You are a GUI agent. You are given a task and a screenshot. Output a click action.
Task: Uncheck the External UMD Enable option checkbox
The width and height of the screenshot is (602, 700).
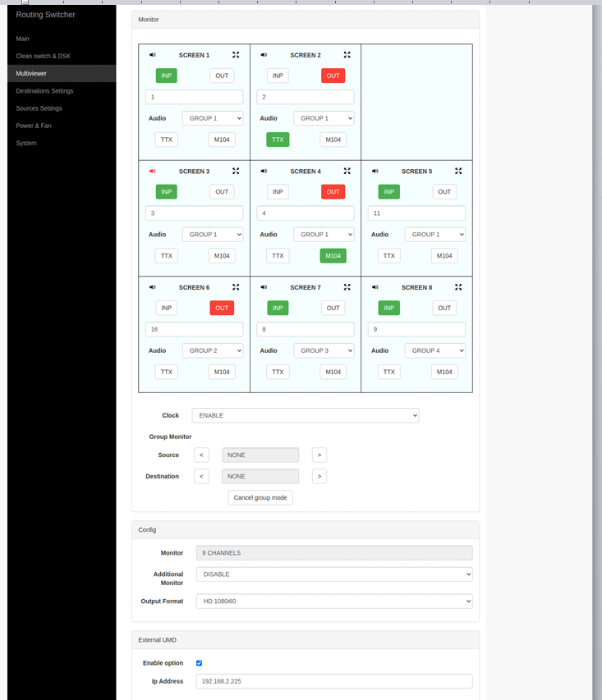tap(199, 663)
